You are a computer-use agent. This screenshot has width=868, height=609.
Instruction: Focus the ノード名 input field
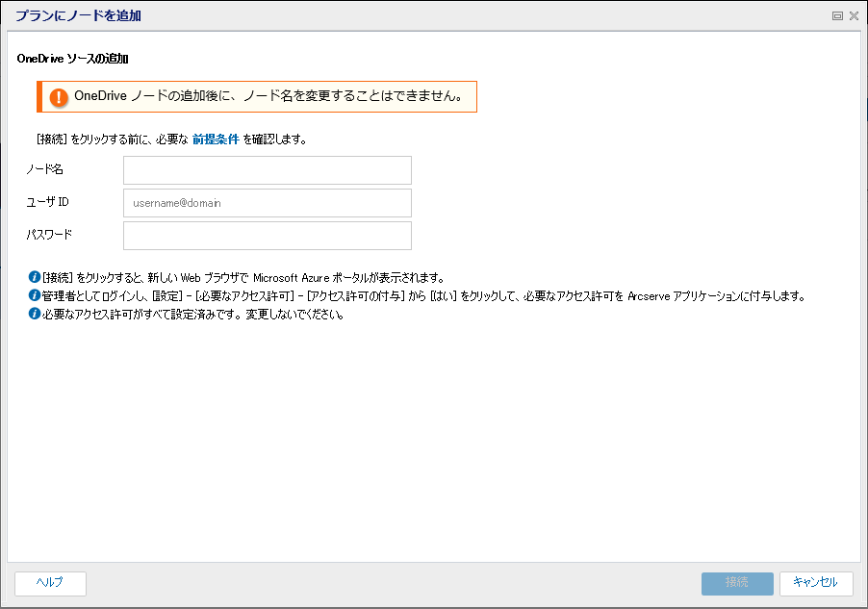point(268,170)
